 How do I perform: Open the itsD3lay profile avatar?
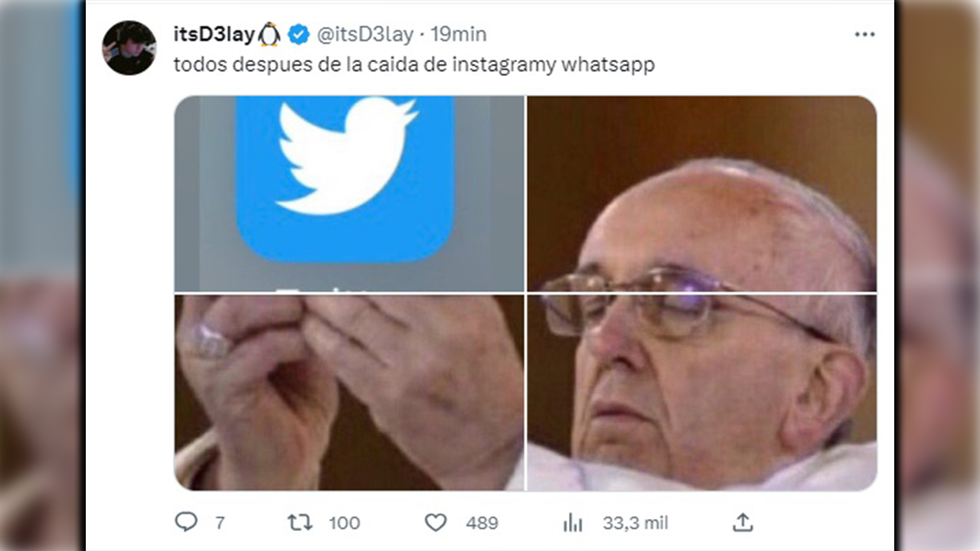click(129, 47)
